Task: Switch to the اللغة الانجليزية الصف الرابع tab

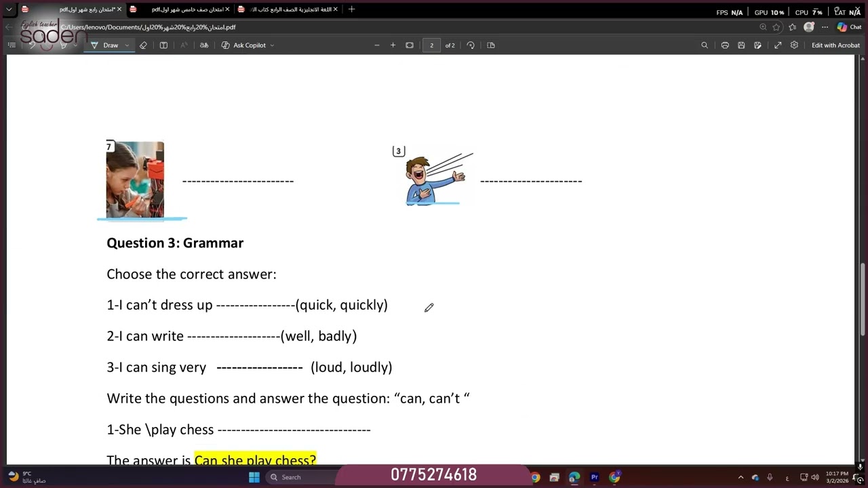Action: (288, 9)
